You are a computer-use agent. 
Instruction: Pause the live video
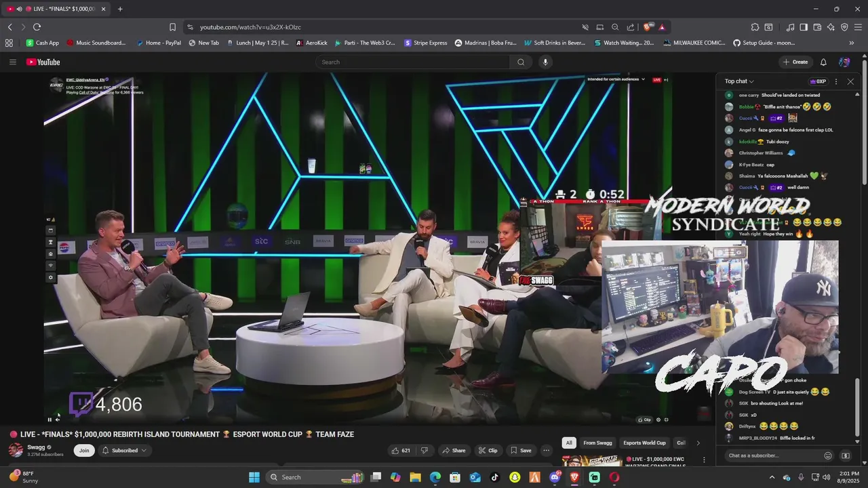pos(50,420)
